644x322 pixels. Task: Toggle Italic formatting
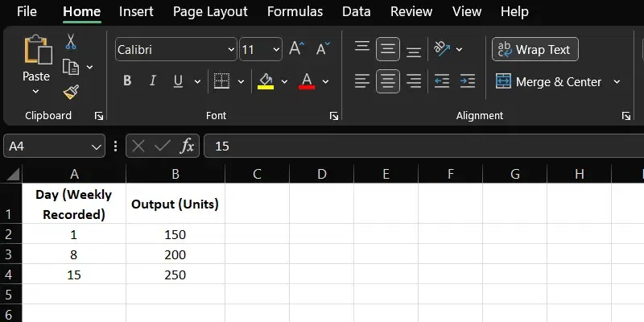click(152, 81)
